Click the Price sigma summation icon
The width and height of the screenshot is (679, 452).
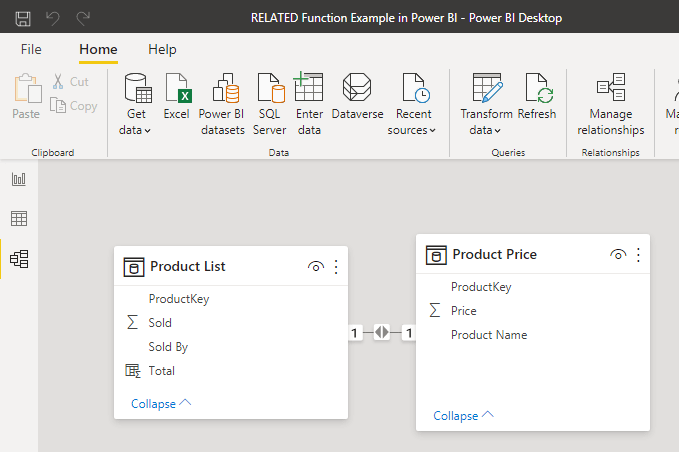point(435,310)
